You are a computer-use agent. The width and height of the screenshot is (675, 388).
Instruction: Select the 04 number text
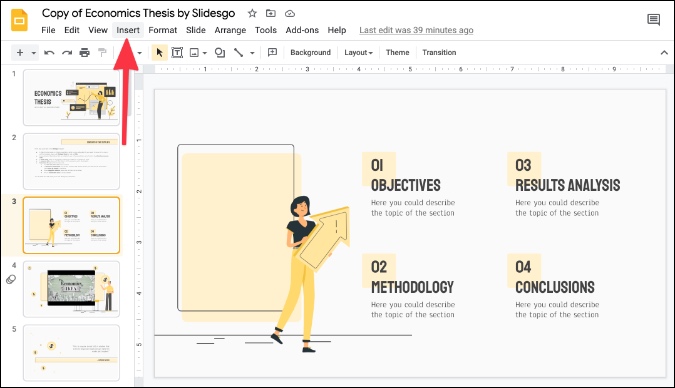pyautogui.click(x=523, y=267)
